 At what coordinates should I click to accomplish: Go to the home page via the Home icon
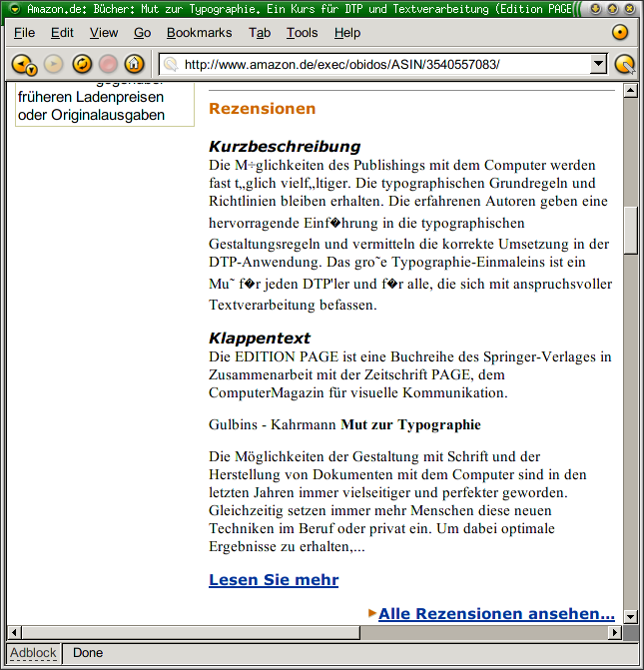click(x=134, y=64)
